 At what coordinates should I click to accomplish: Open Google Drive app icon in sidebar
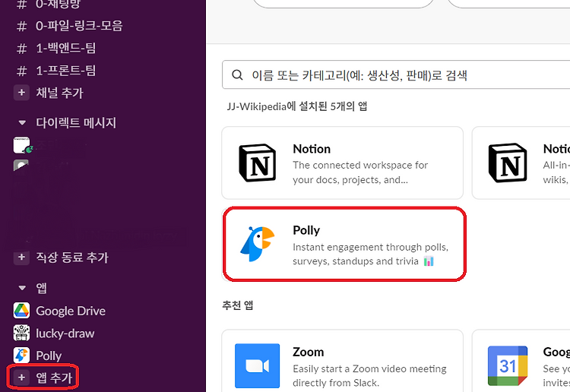click(21, 311)
